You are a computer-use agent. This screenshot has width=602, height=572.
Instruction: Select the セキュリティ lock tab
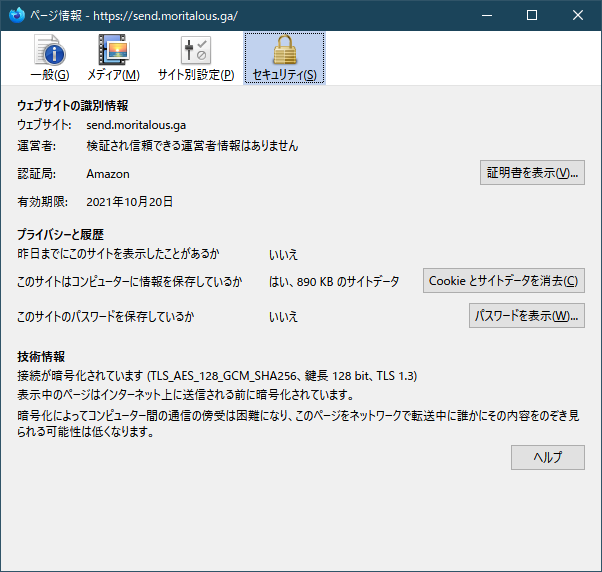click(x=284, y=58)
